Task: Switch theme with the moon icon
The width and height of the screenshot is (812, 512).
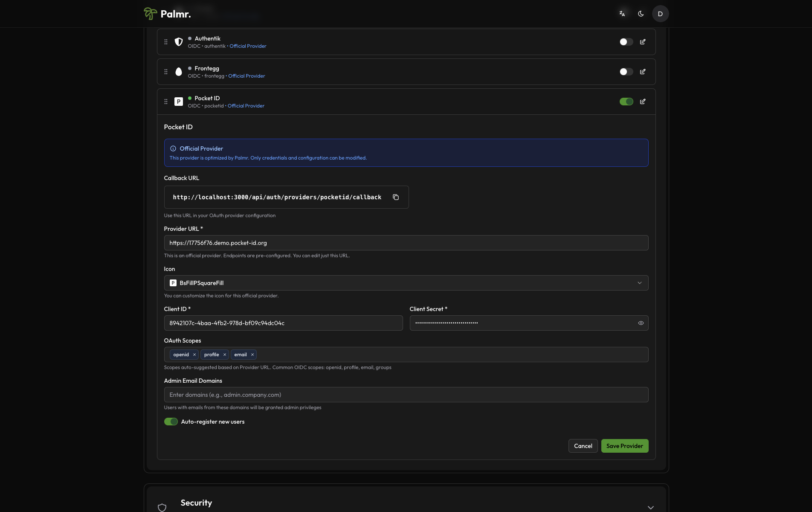Action: click(641, 14)
